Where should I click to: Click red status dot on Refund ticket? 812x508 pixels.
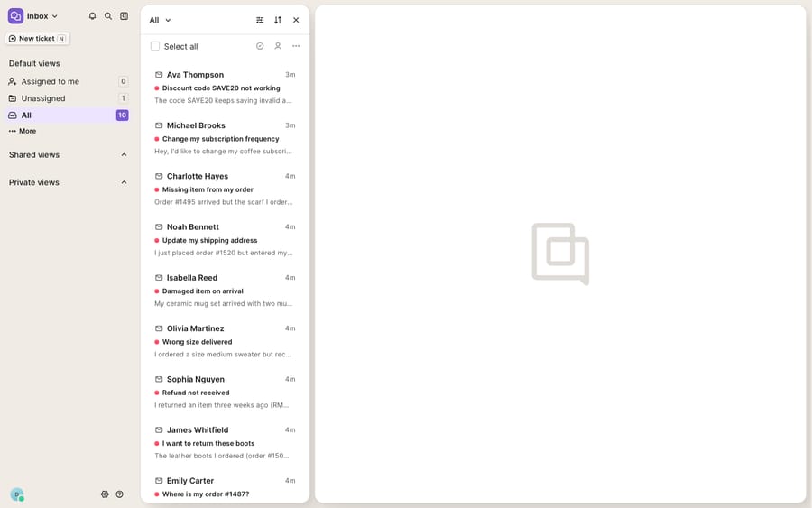pos(157,393)
